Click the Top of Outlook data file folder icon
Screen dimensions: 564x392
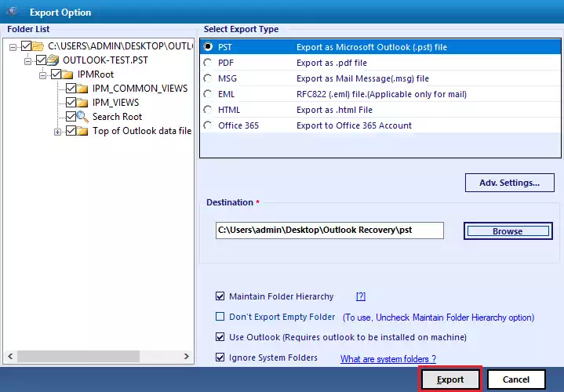[82, 131]
